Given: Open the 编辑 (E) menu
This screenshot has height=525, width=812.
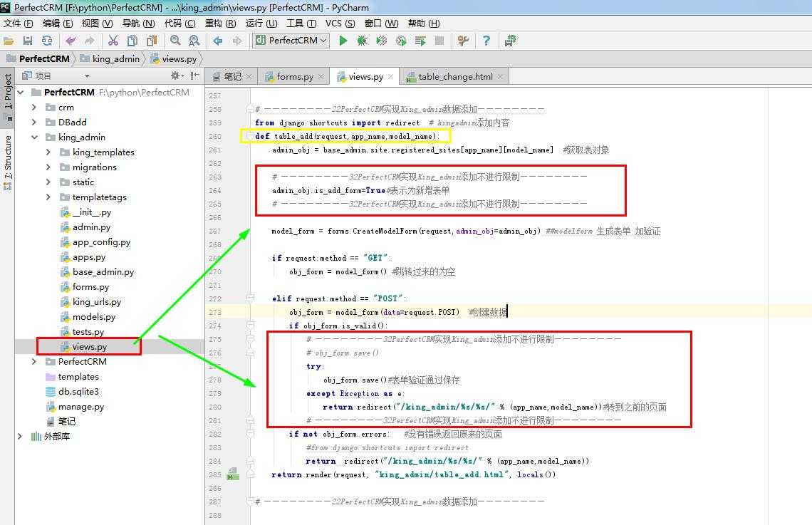Looking at the screenshot, I should click(x=58, y=24).
